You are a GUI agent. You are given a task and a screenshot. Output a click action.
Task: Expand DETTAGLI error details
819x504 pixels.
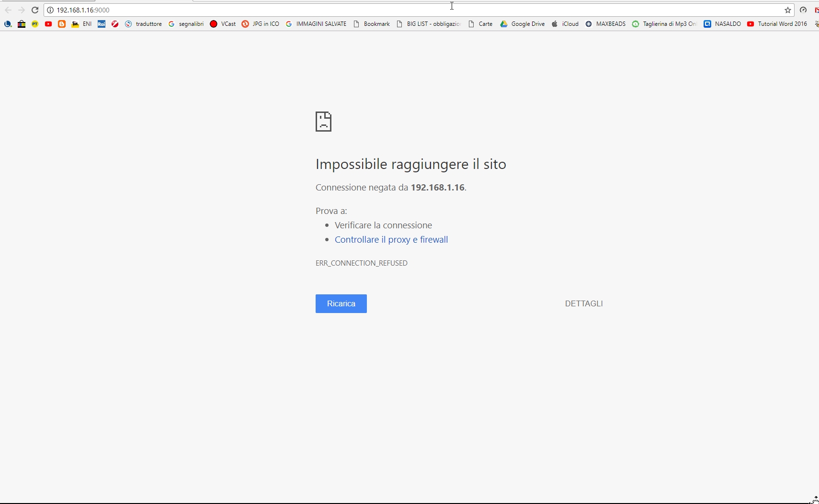click(584, 303)
